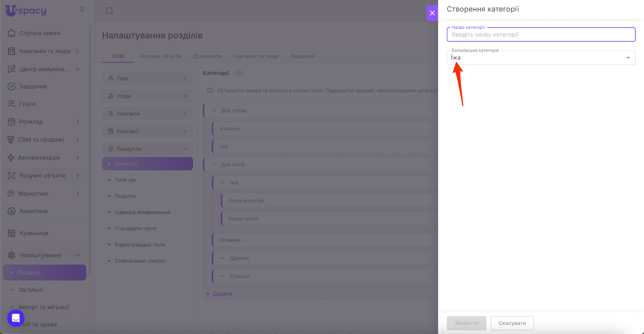The image size is (644, 334).
Task: Open the chat support bubble
Action: 16,318
